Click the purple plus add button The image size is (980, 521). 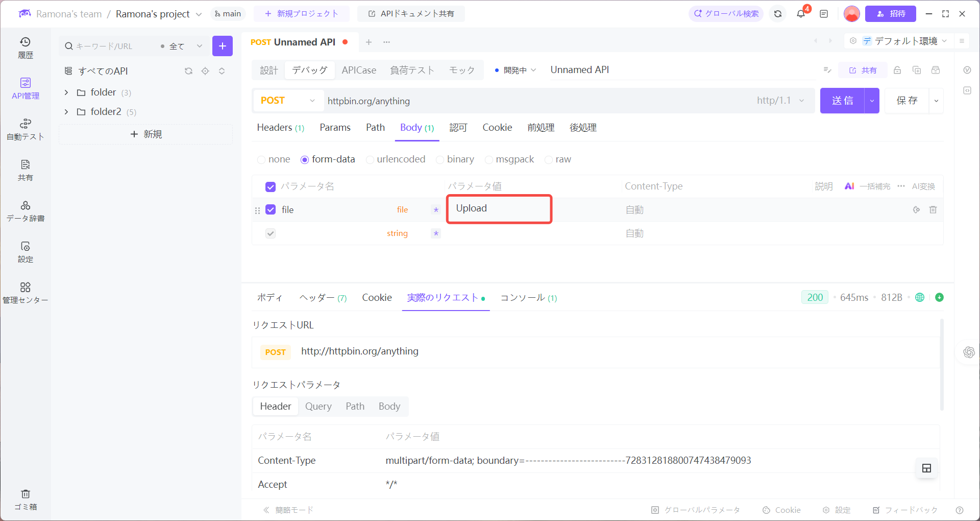(x=223, y=46)
